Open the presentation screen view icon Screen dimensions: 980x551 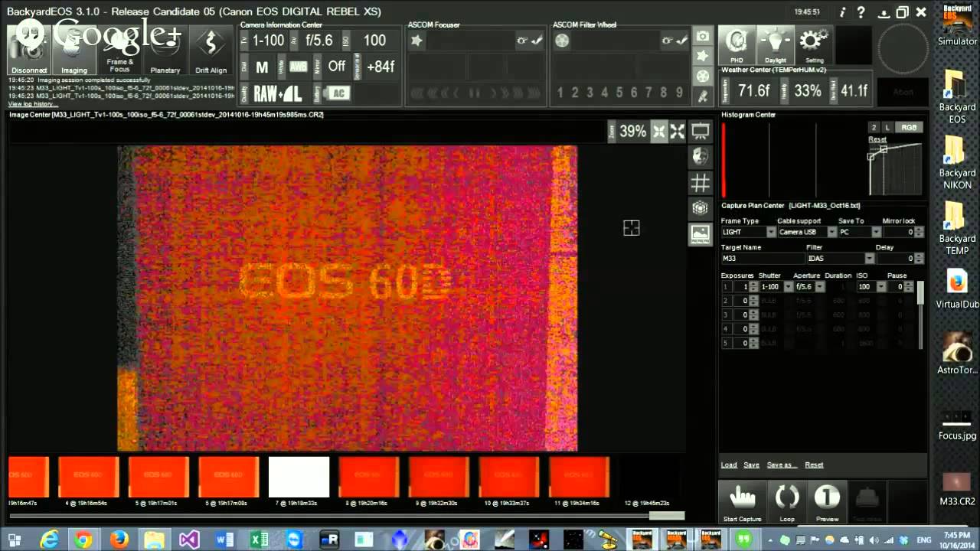pos(700,132)
